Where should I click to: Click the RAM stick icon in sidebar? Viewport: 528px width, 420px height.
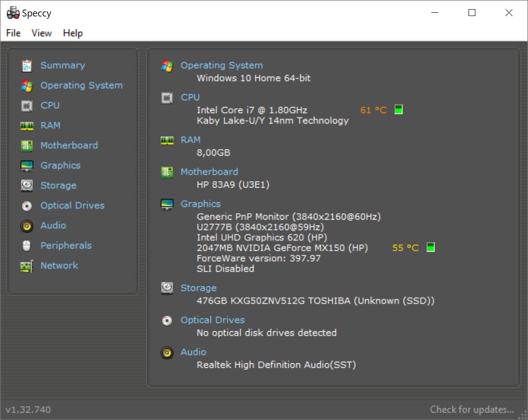27,126
